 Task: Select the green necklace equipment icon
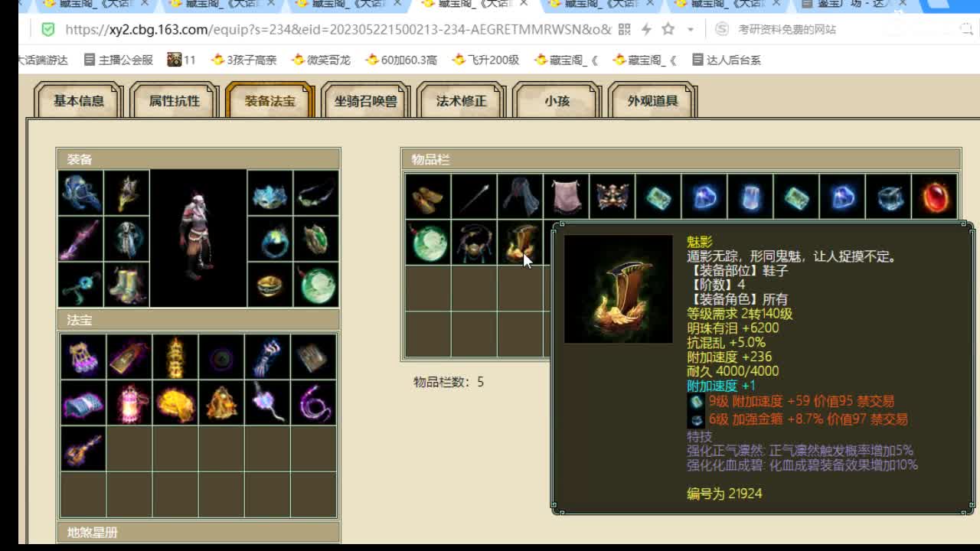pos(315,193)
